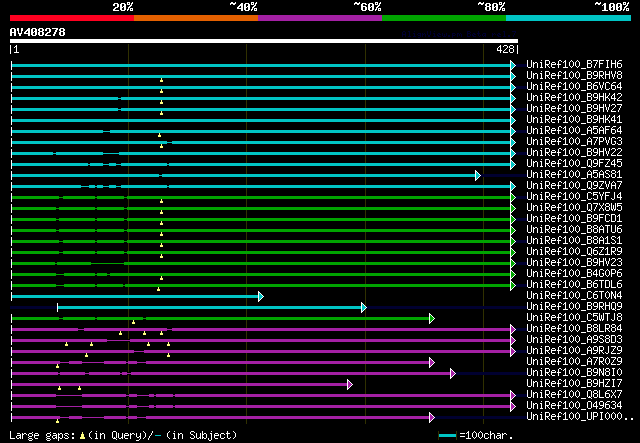Open the UniRef100_B9HK41 hit label
This screenshot has height=443, width=640.
point(574,120)
